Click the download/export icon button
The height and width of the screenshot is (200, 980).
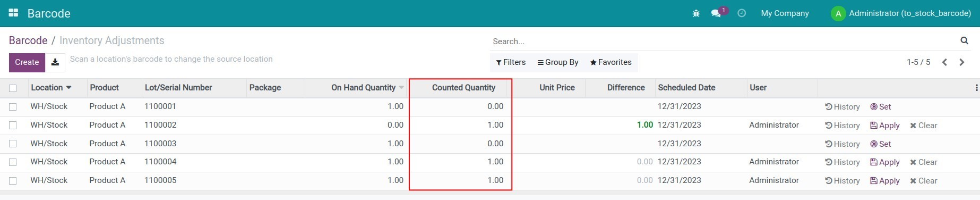click(55, 62)
